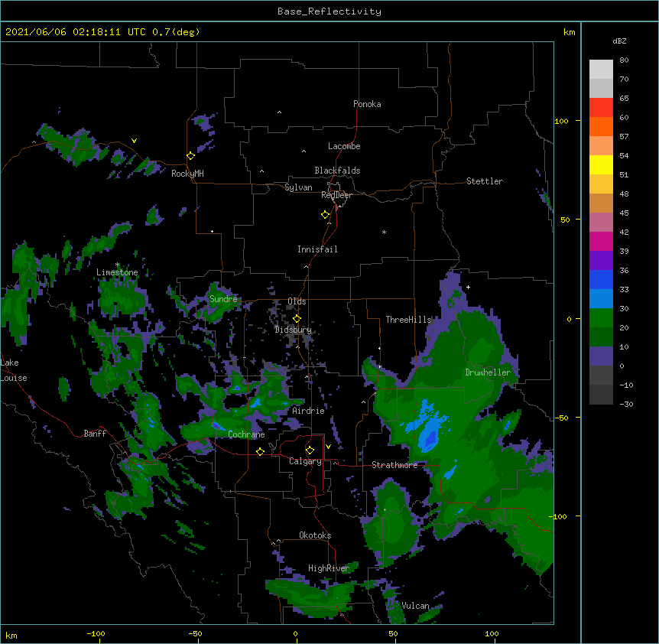
Task: Click the 80 dBZ legend value
Action: 624,60
